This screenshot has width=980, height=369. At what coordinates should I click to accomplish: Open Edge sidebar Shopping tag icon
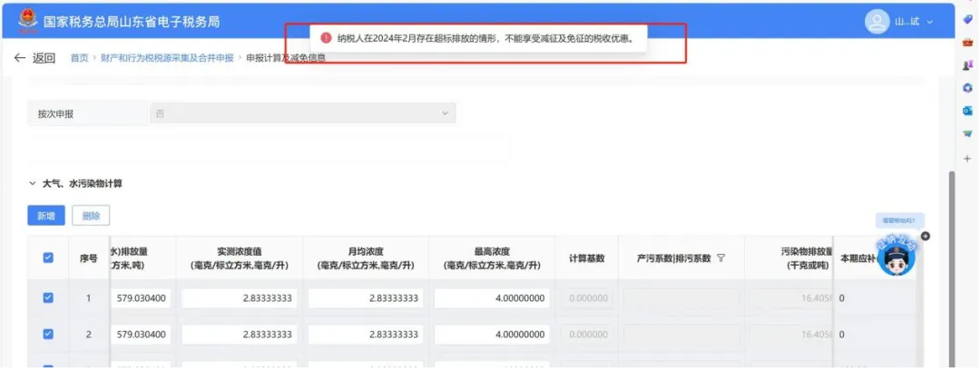pos(967,19)
